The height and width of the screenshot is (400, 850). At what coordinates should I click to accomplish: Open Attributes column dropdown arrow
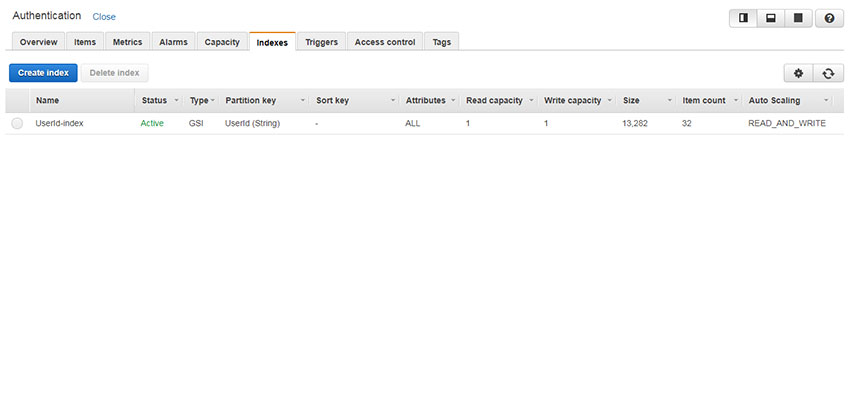453,100
